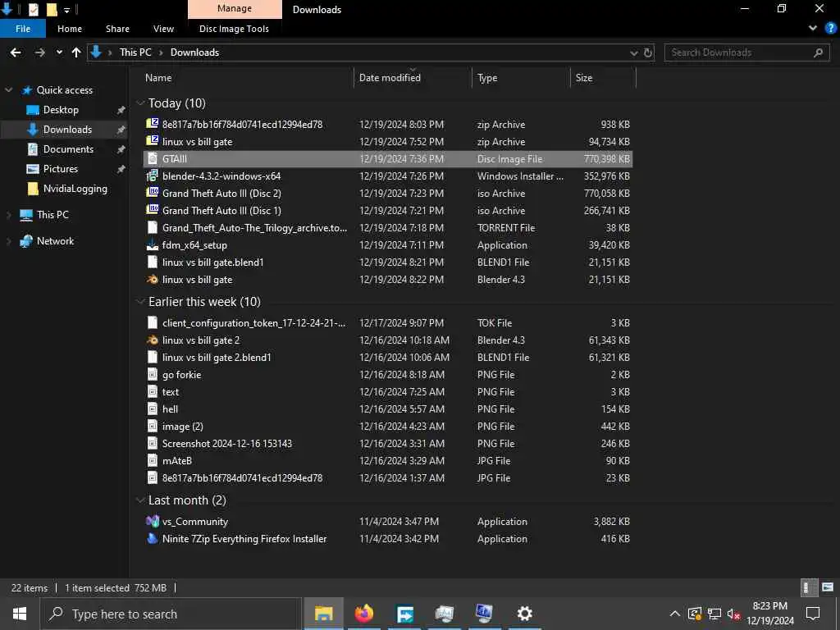
Task: Open Settings gear on the taskbar
Action: pyautogui.click(x=524, y=614)
